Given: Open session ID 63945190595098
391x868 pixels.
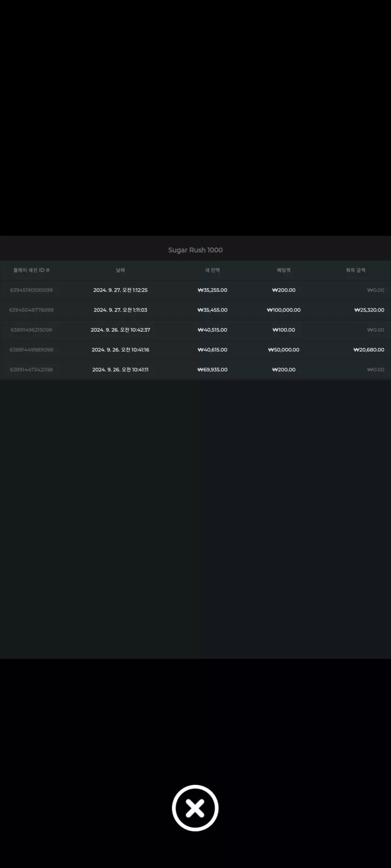Looking at the screenshot, I should point(31,290).
